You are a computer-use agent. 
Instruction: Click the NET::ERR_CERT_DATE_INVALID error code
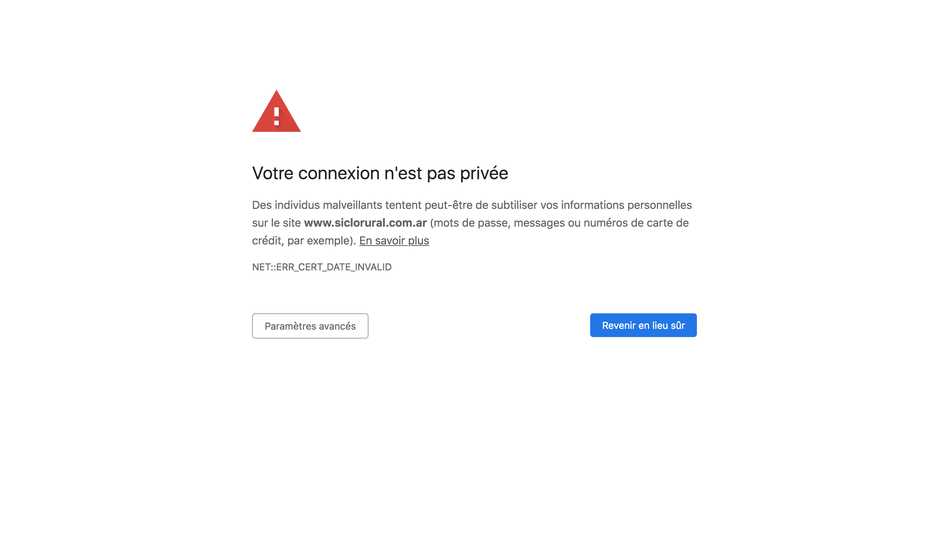322,267
